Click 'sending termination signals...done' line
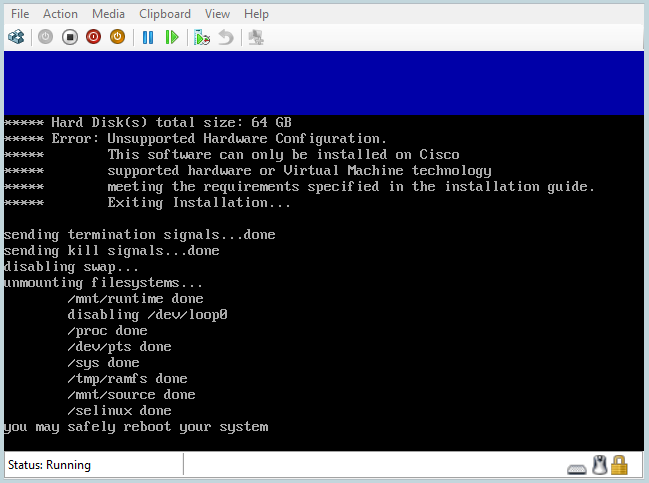This screenshot has width=649, height=483. 139,235
